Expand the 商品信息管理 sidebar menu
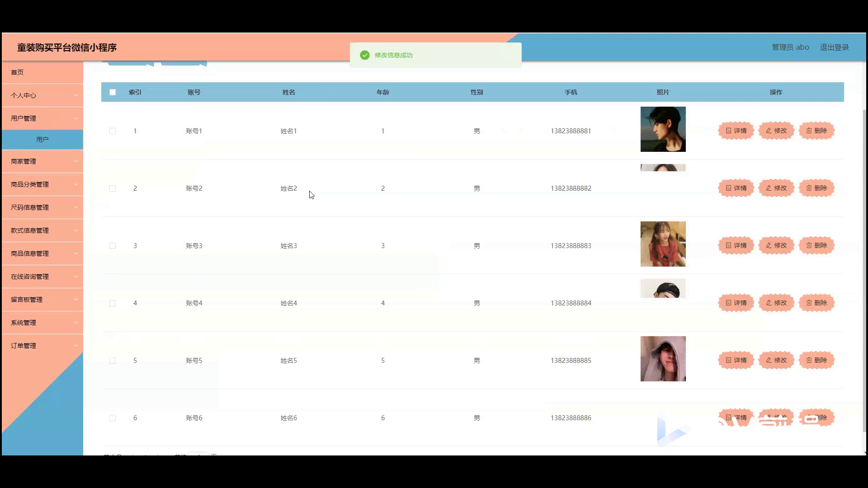868x488 pixels. point(42,253)
